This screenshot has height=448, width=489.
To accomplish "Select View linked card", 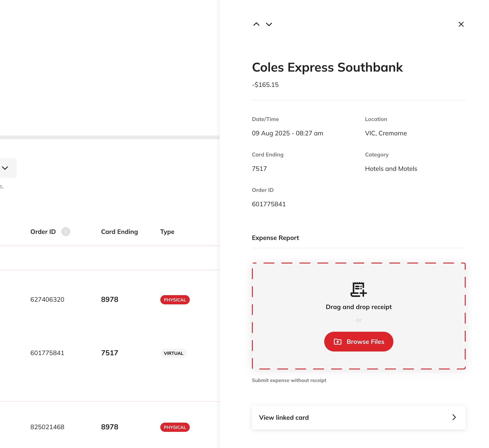I will (x=284, y=417).
